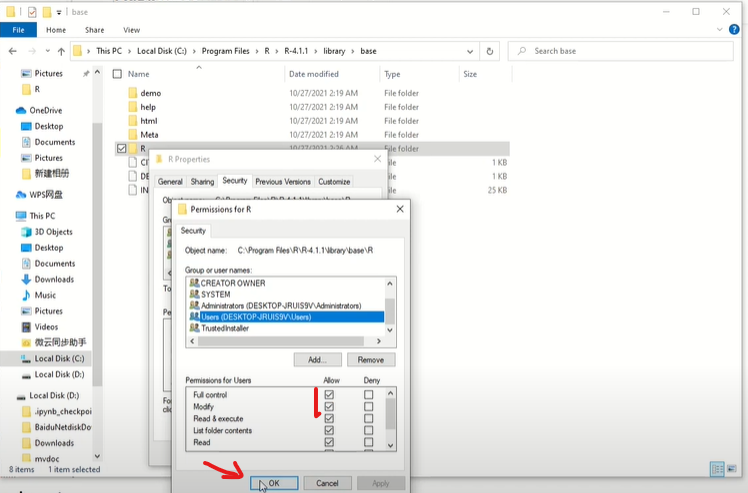748x493 pixels.
Task: Click the library breadcrumb segment
Action: pyautogui.click(x=334, y=51)
